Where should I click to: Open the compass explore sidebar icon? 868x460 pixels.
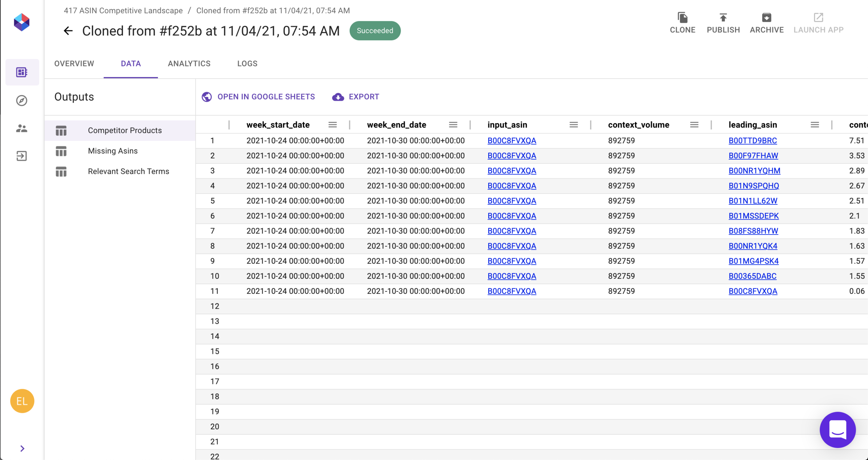tap(22, 100)
